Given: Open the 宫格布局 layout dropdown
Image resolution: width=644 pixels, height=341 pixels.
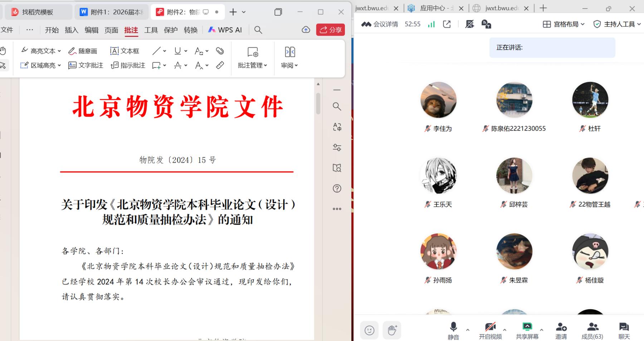Looking at the screenshot, I should [x=564, y=24].
